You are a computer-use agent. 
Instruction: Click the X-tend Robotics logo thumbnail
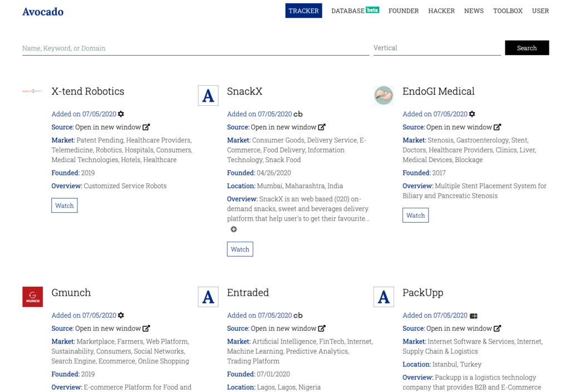pyautogui.click(x=33, y=91)
